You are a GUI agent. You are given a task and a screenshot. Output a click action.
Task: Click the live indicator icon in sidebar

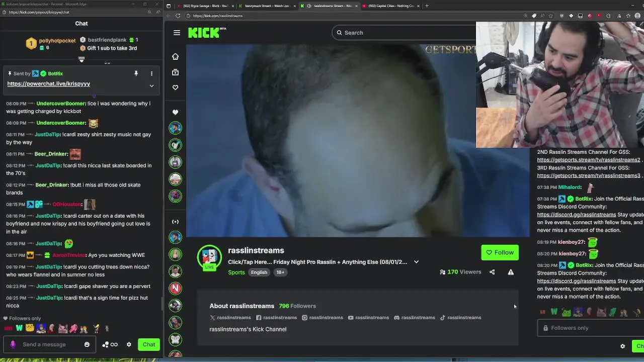(175, 222)
